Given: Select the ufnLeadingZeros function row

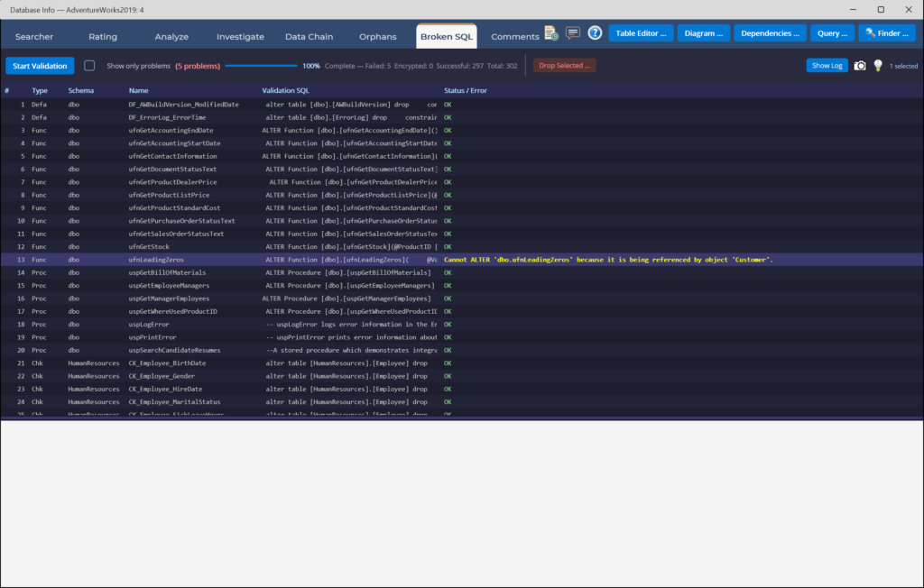Looking at the screenshot, I should pyautogui.click(x=462, y=259).
